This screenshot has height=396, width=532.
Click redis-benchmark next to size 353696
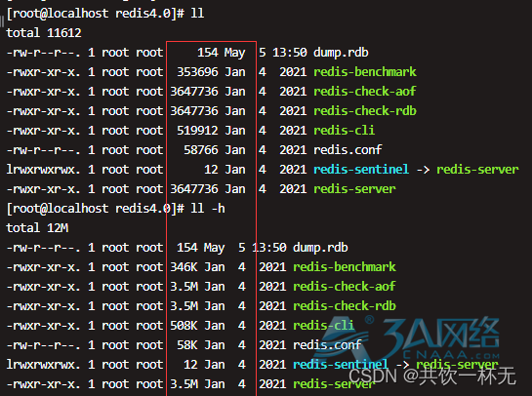point(365,72)
